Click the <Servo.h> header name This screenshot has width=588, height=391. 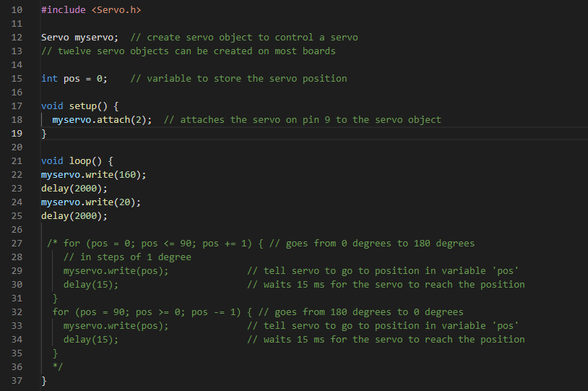point(116,10)
